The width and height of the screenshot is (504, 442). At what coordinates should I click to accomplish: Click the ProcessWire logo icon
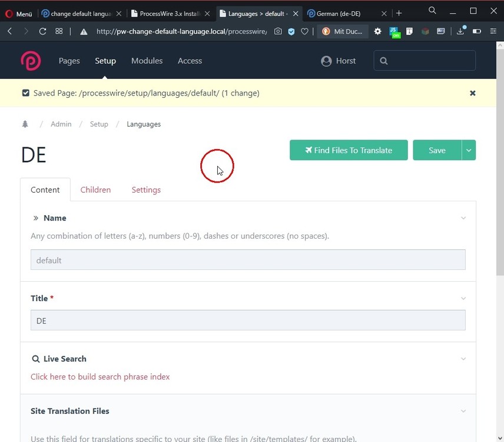[x=31, y=61]
